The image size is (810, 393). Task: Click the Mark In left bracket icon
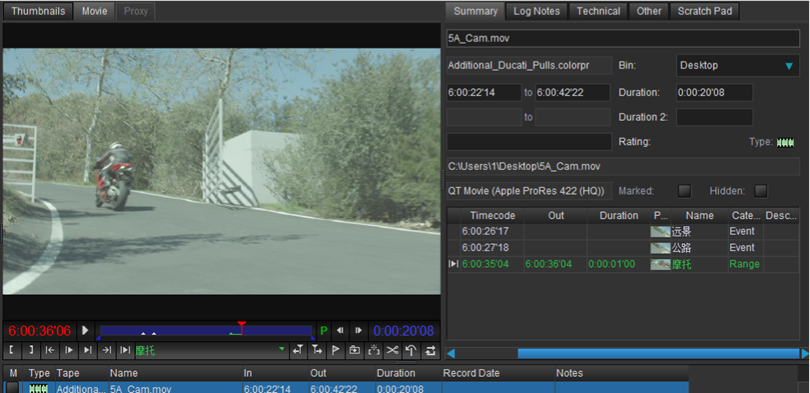11,351
